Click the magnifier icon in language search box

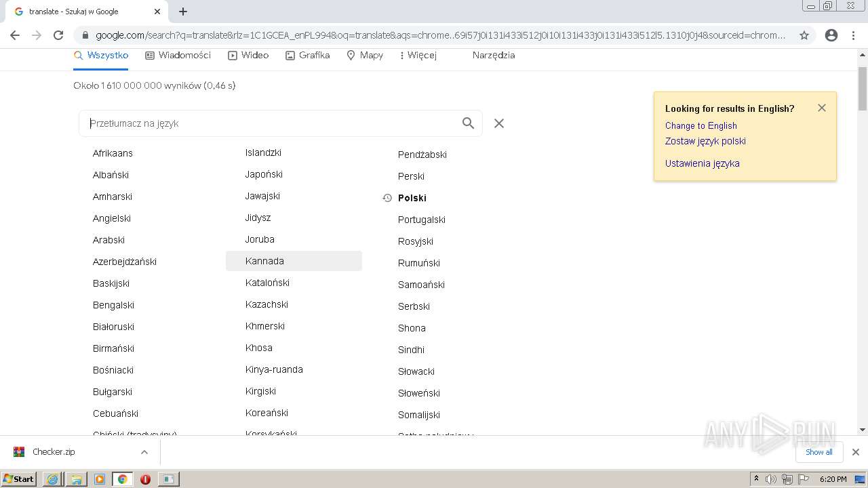[x=468, y=123]
